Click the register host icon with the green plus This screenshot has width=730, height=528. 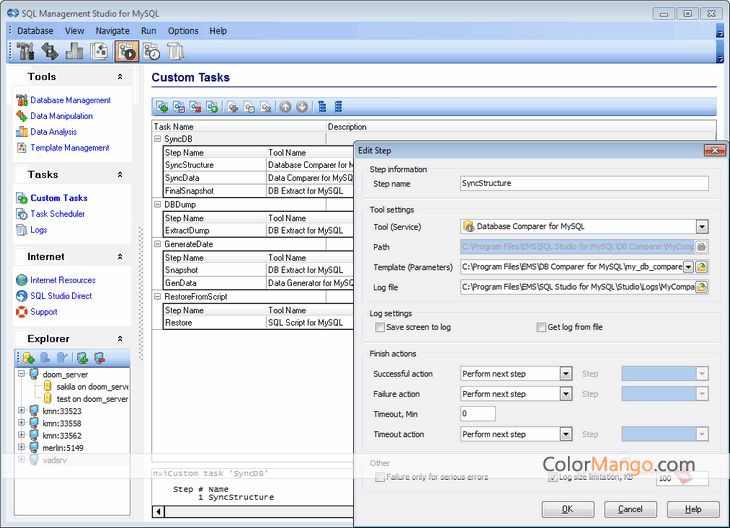coord(82,358)
